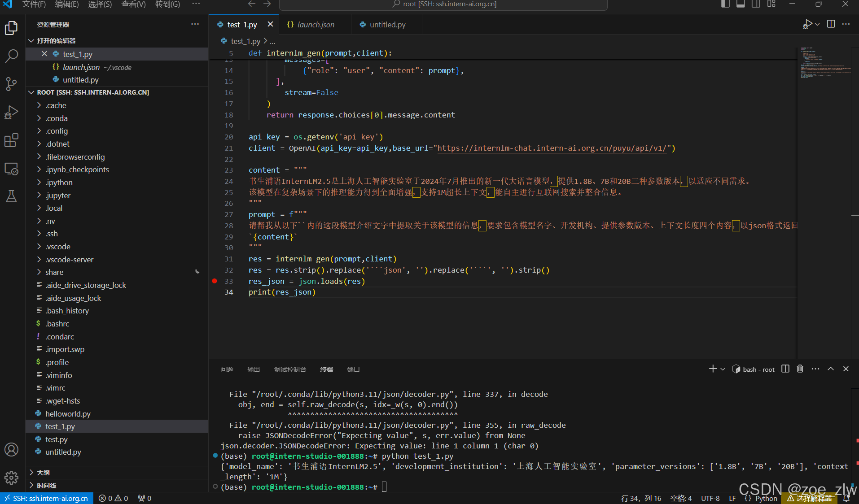Show more menu bar items ellipsis

coord(196,4)
